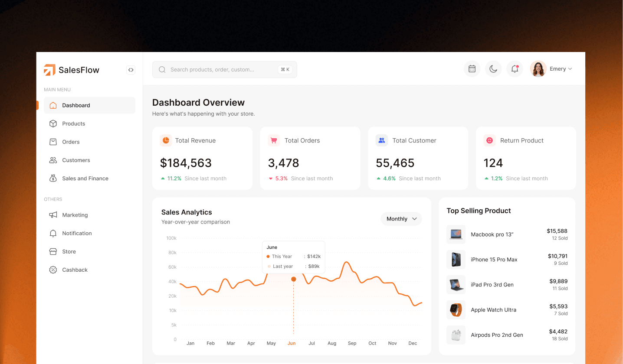Toggle the notifications bell with red badge
Image resolution: width=623 pixels, height=364 pixels.
coord(515,68)
